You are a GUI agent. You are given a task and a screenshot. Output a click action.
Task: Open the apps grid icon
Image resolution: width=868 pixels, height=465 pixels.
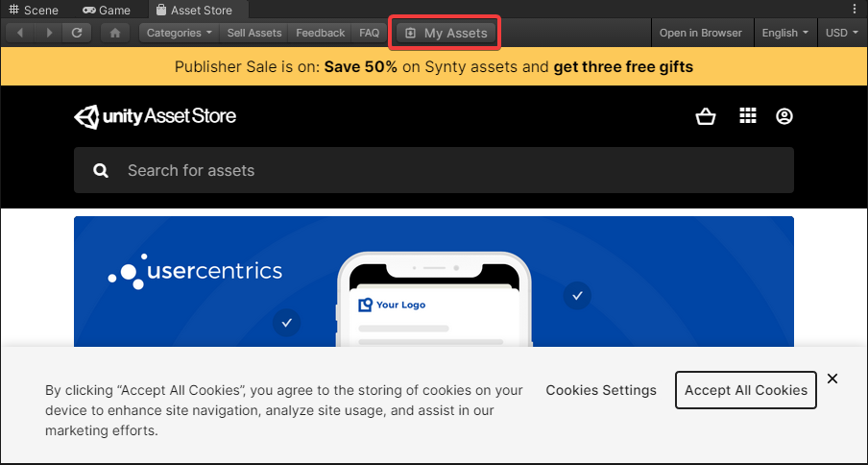click(x=748, y=116)
